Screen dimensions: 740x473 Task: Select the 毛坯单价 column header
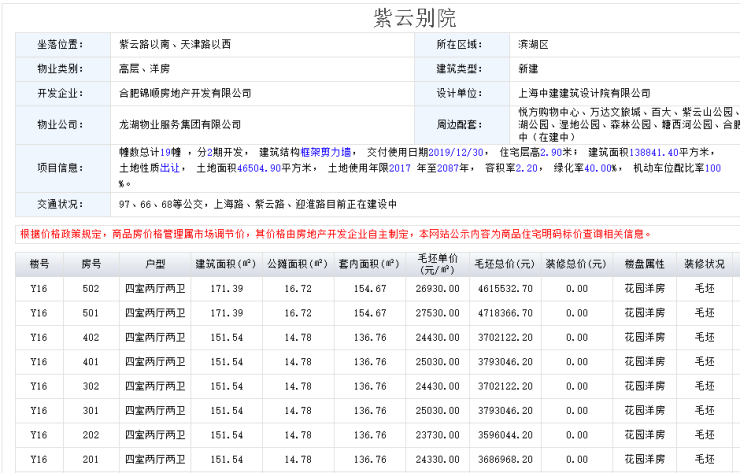click(438, 265)
